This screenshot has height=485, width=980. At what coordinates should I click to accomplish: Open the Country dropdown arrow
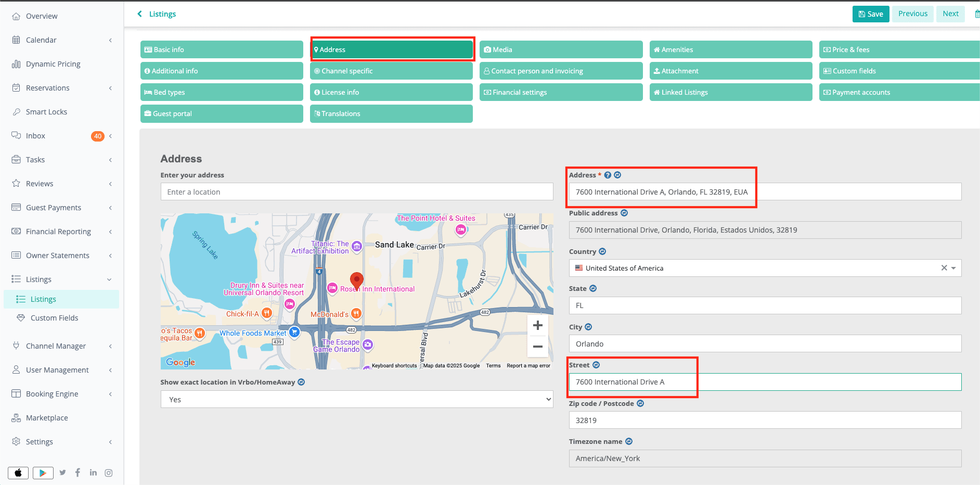tap(953, 268)
